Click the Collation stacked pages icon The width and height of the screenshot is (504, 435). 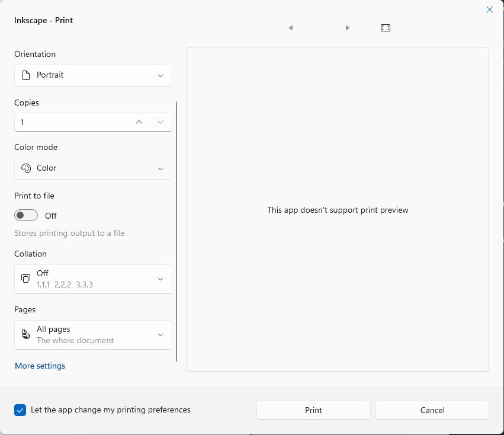[25, 279]
